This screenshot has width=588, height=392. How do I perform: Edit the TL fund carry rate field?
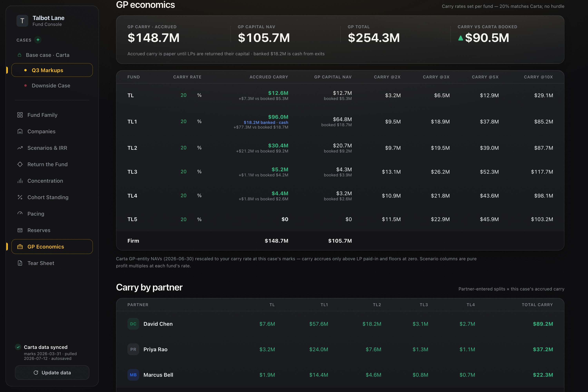pos(183,95)
